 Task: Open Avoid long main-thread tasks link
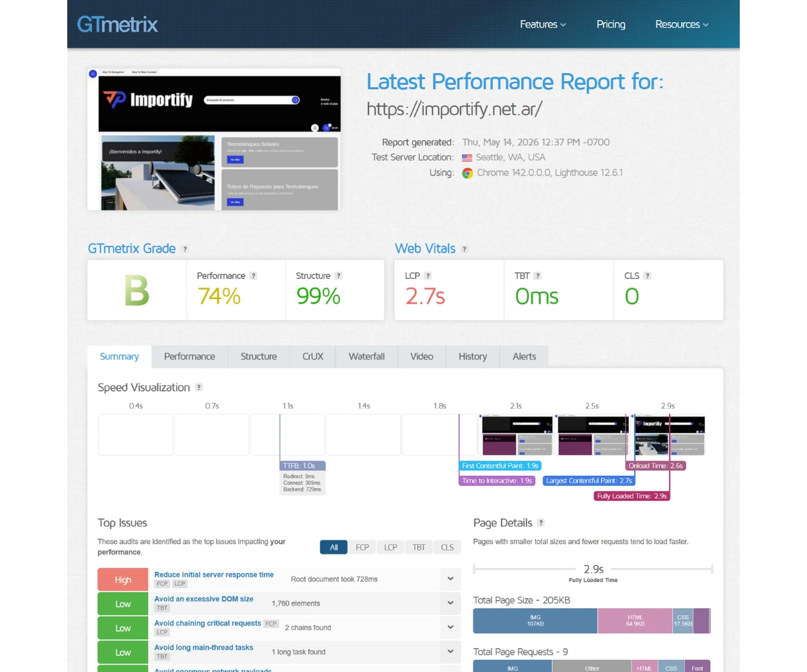pyautogui.click(x=204, y=647)
